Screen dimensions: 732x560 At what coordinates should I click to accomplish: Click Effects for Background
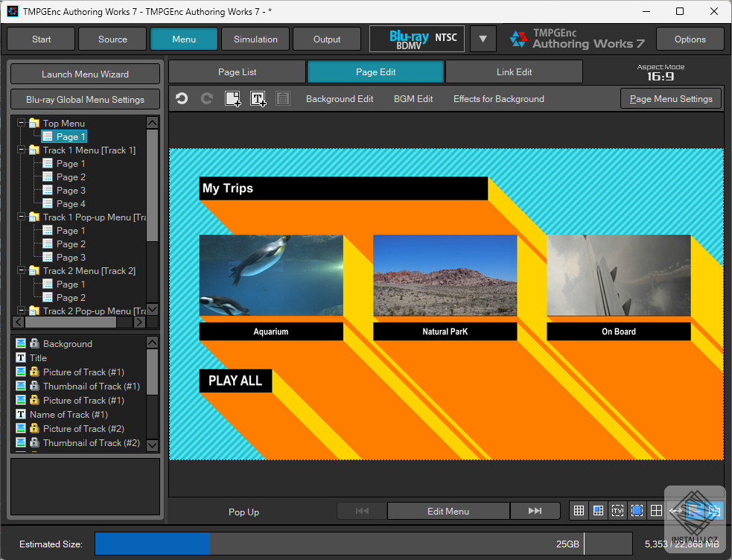[x=499, y=99]
